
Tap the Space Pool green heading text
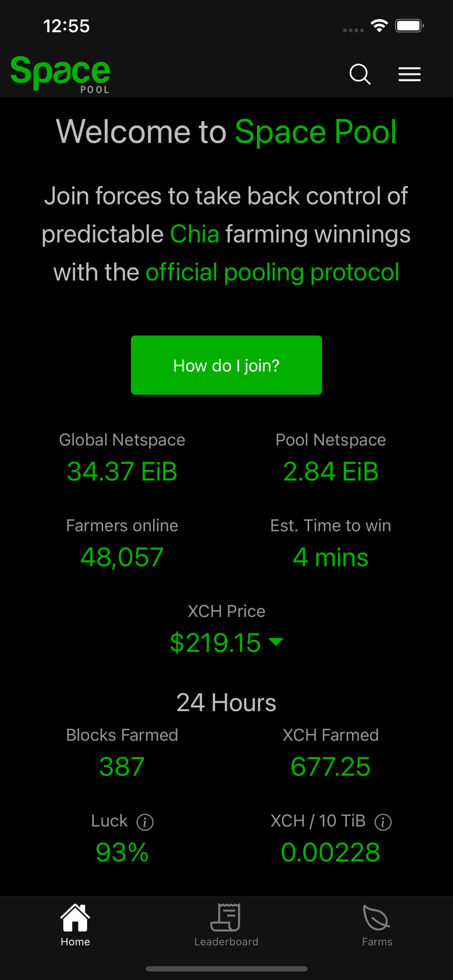[x=316, y=131]
